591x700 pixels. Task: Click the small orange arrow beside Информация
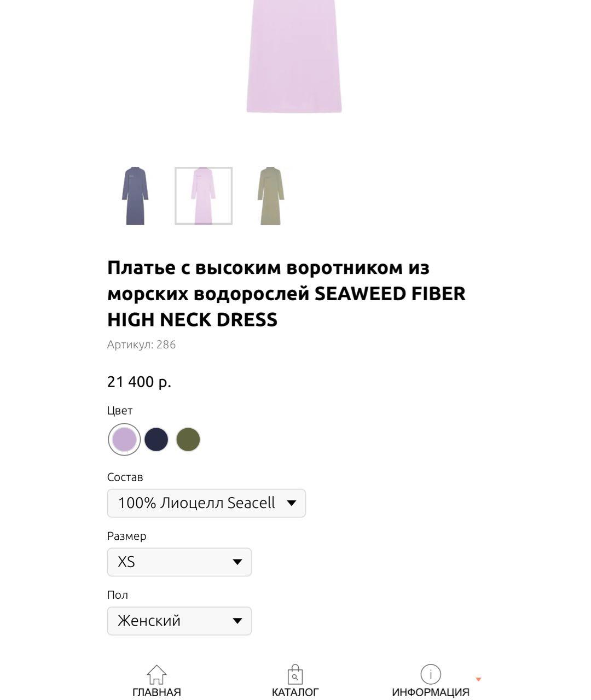click(x=478, y=679)
